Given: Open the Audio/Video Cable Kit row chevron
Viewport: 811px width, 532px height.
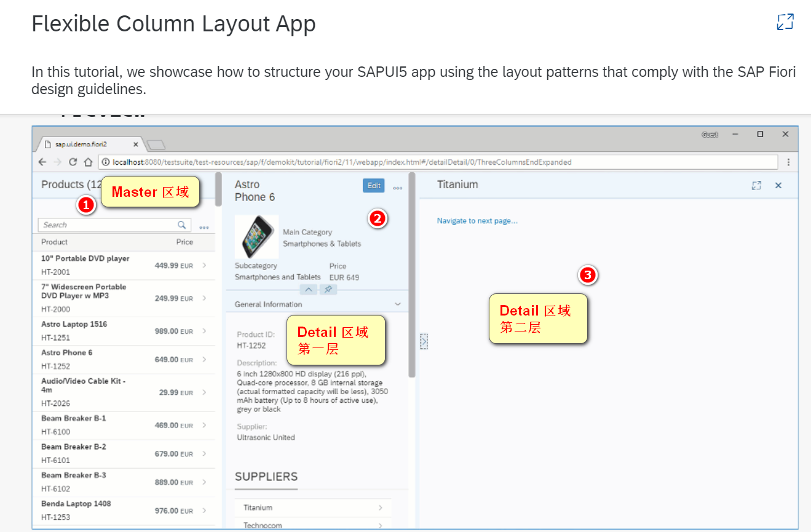Looking at the screenshot, I should (x=204, y=392).
